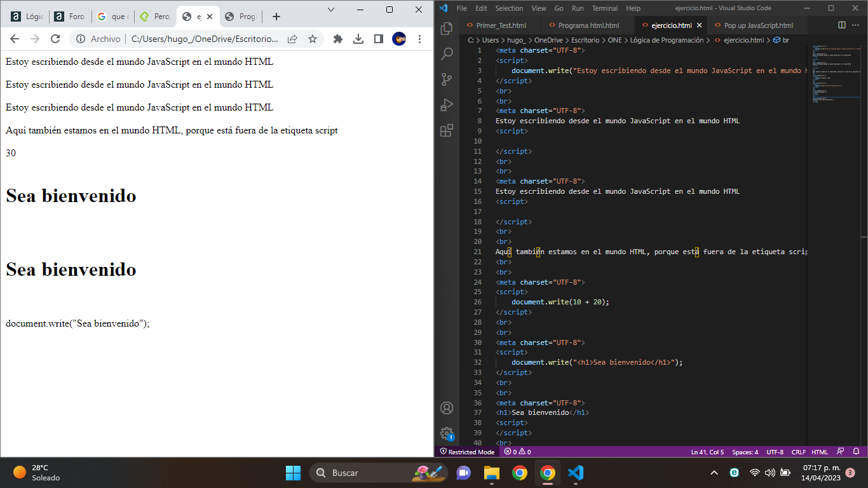The image size is (868, 488).
Task: Open Chrome Downloads icon
Action: 358,39
